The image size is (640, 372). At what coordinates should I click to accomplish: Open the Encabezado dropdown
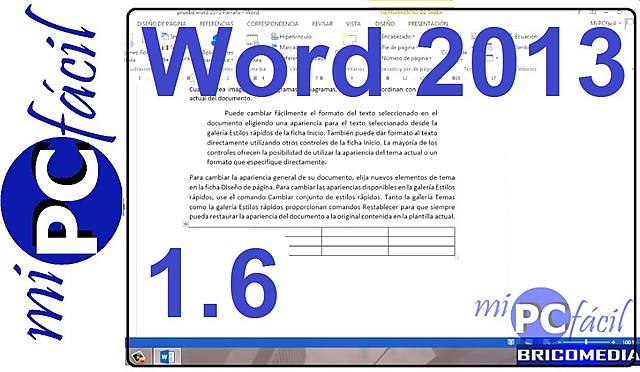[398, 36]
